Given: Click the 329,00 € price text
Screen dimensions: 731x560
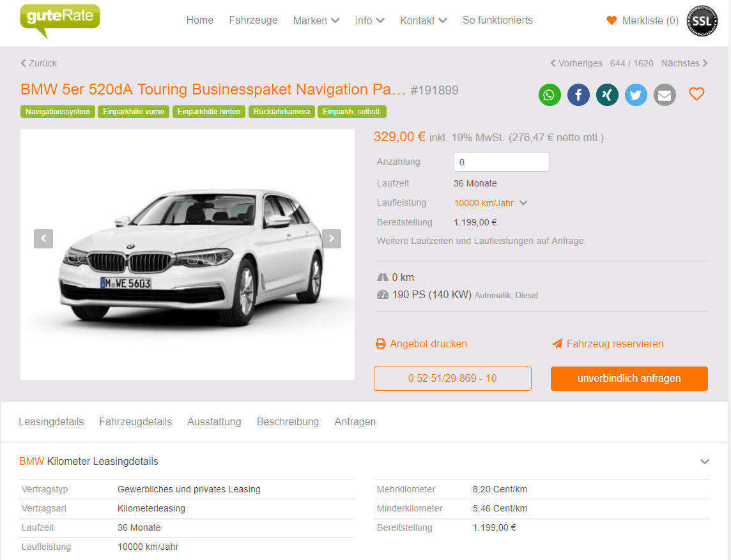Looking at the screenshot, I should (x=399, y=137).
